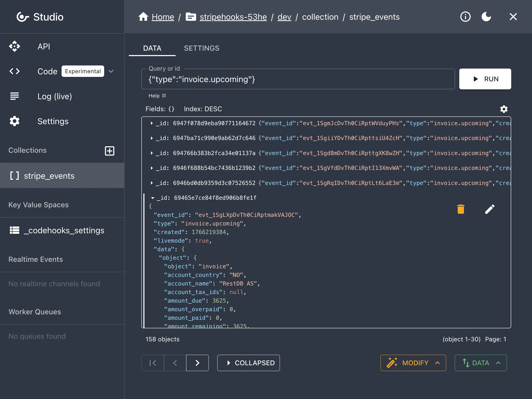Expand the Code Experimental chevron
The height and width of the screenshot is (399, 532).
(111, 71)
